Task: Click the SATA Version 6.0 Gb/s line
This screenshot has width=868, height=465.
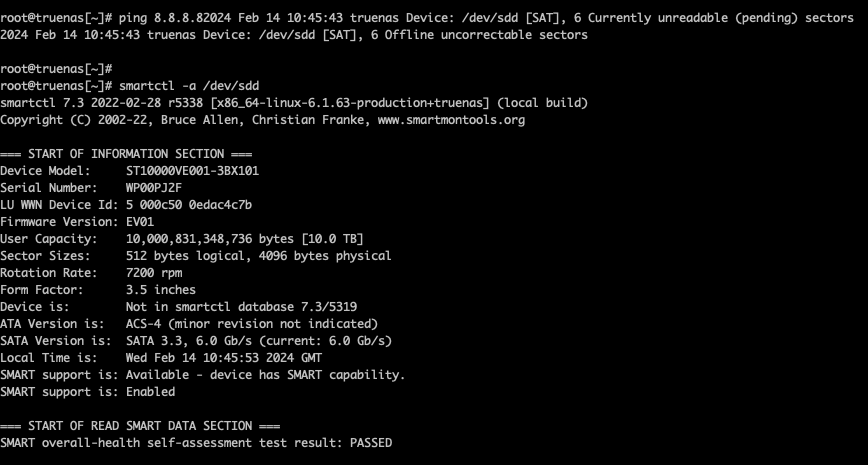Action: coord(196,341)
